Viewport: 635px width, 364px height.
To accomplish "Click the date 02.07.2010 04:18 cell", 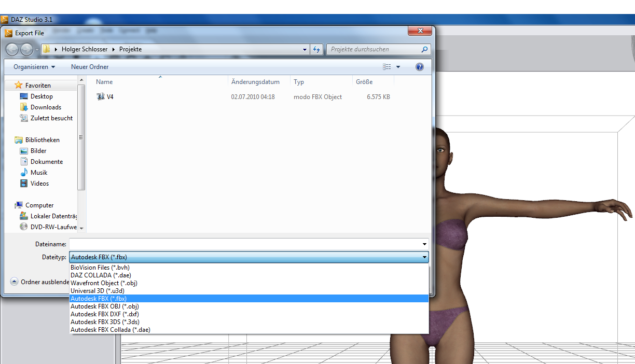I will 253,97.
